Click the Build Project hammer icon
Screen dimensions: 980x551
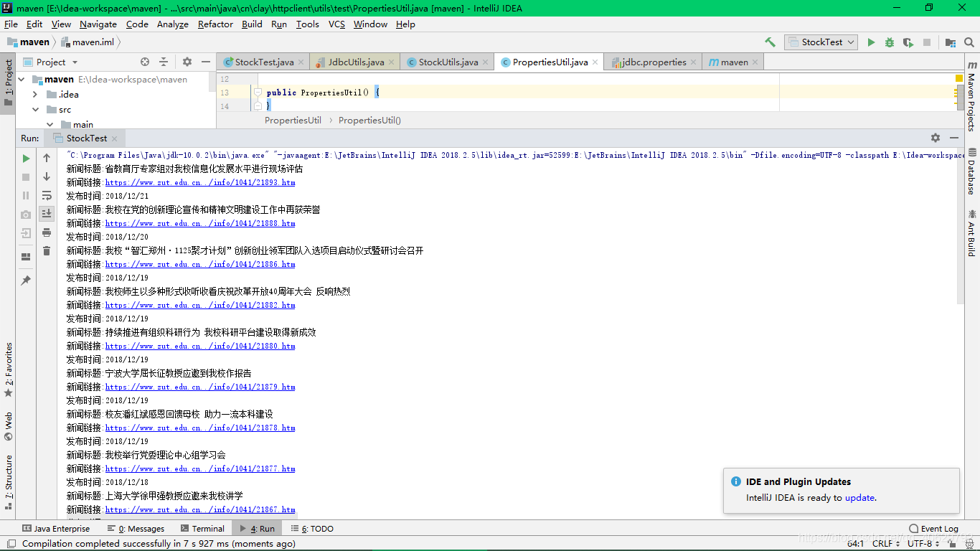(x=769, y=42)
